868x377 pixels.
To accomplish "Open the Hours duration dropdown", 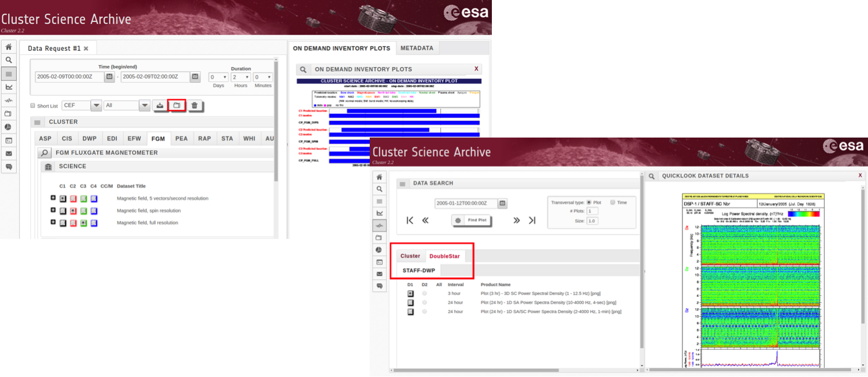I will point(241,77).
